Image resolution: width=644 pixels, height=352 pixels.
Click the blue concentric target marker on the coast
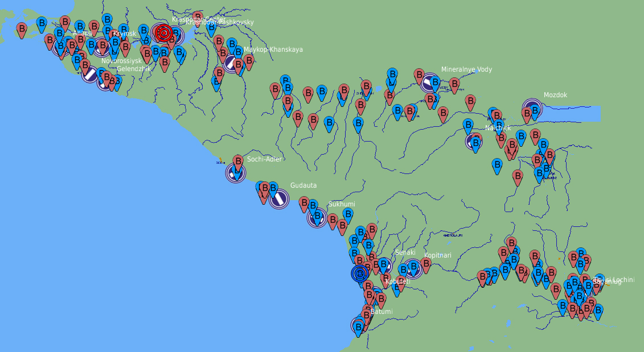360,274
